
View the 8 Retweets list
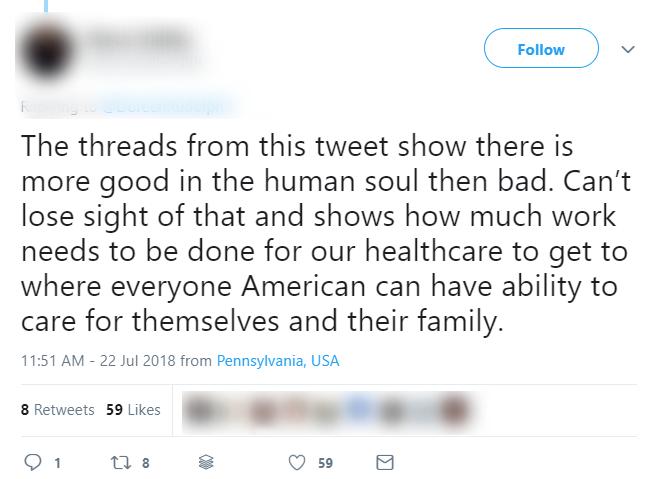[x=57, y=410]
